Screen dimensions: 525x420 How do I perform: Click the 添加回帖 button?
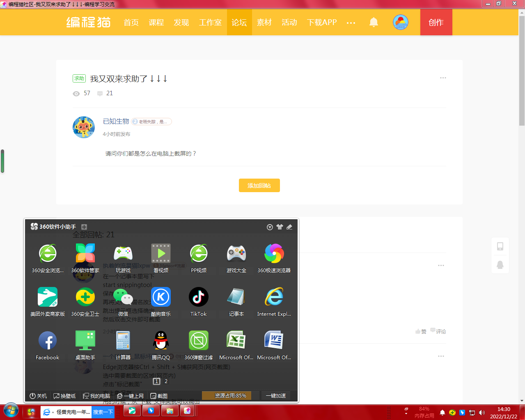tap(259, 186)
